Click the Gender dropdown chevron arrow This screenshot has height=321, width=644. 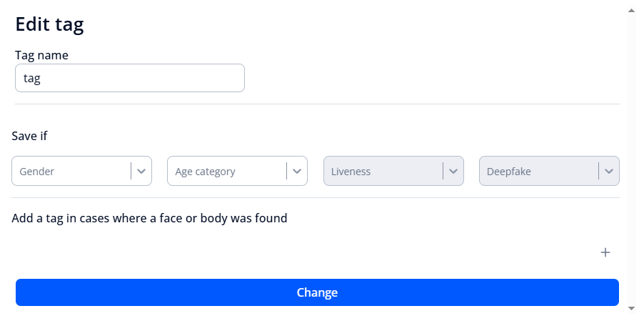coord(141,172)
